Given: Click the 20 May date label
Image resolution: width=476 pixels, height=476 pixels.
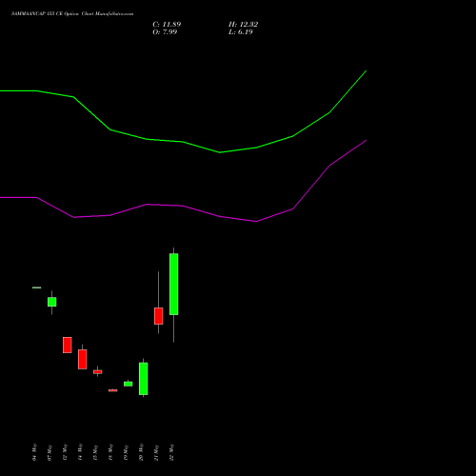Looking at the screenshot, I should tap(141, 452).
